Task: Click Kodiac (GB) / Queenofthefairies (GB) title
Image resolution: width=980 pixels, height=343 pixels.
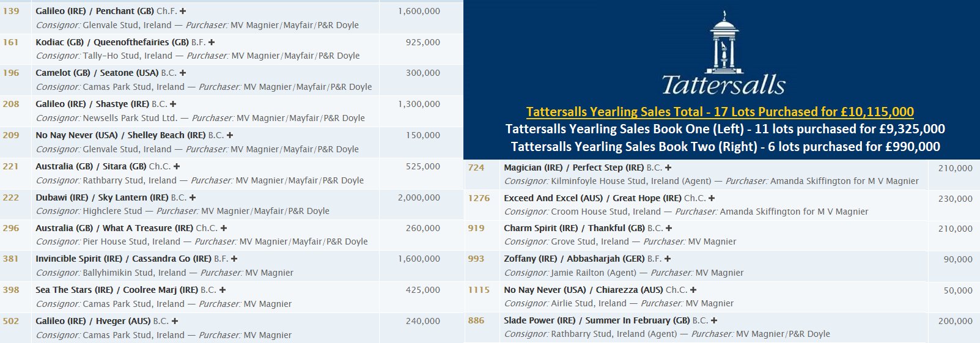Action: 112,43
